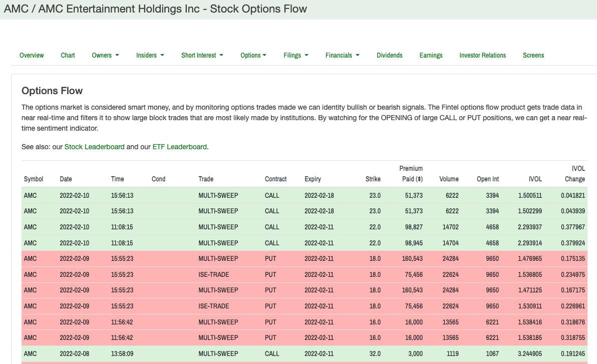The width and height of the screenshot is (597, 364).
Task: Sort table by Trade column header
Action: point(206,179)
